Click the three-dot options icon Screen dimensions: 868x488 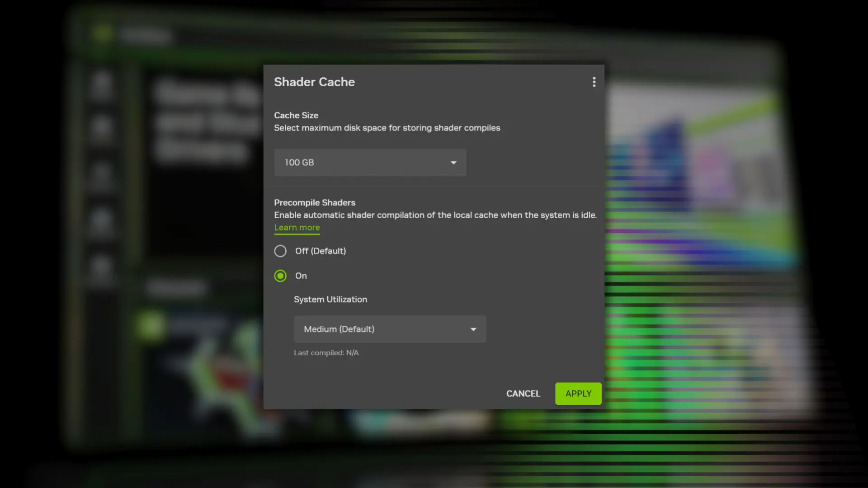pyautogui.click(x=594, y=82)
